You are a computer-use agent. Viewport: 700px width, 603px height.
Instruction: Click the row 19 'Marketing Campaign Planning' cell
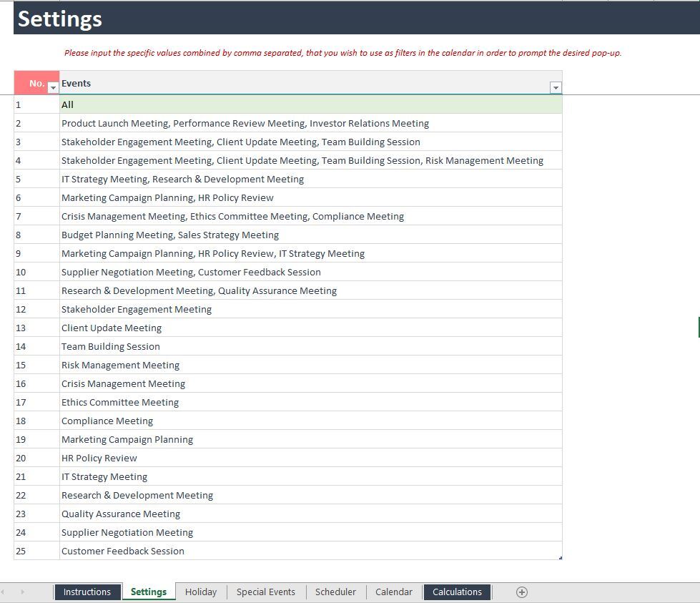[311, 439]
